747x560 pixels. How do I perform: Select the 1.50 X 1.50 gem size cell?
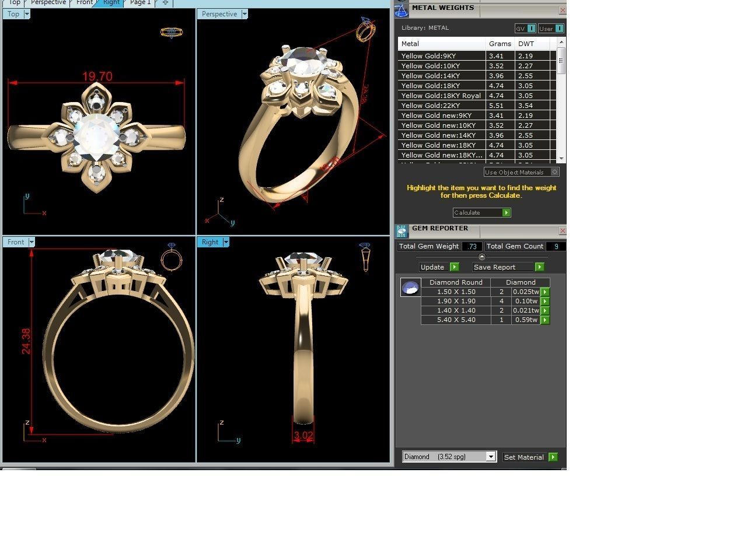coord(456,292)
